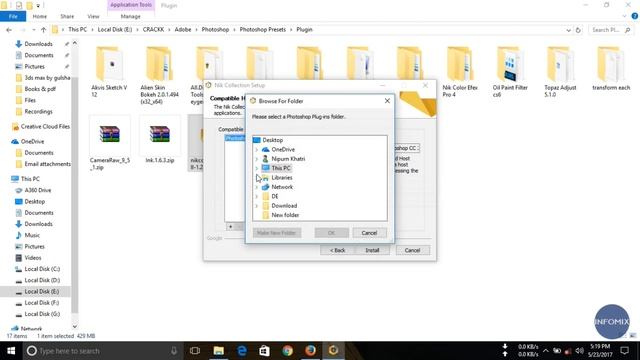This screenshot has width=640, height=360.
Task: Go back using the Explorer back arrow
Action: pos(9,30)
